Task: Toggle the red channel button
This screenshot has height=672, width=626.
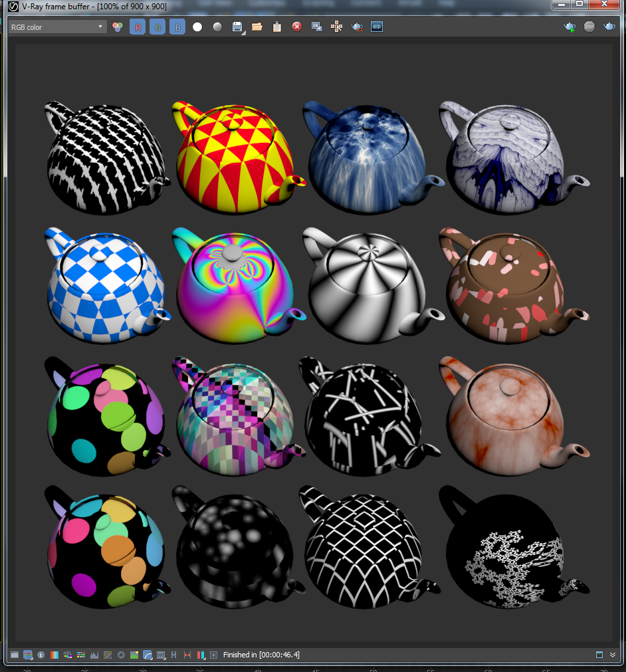Action: pos(138,27)
